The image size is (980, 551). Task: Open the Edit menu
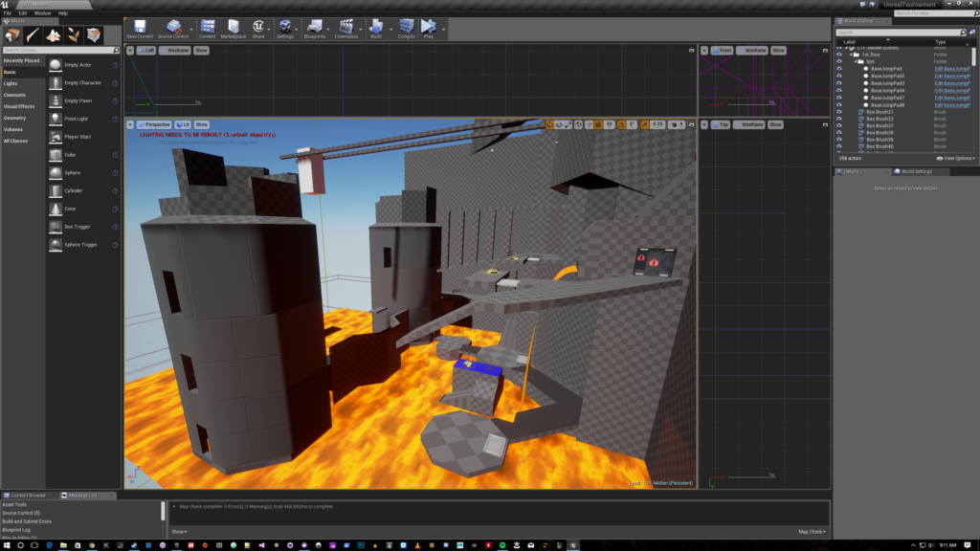click(23, 13)
